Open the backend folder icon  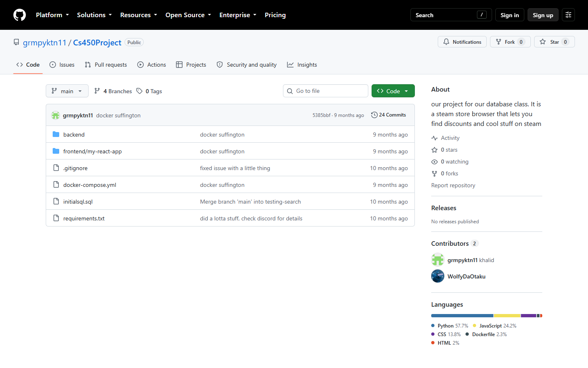coord(56,135)
